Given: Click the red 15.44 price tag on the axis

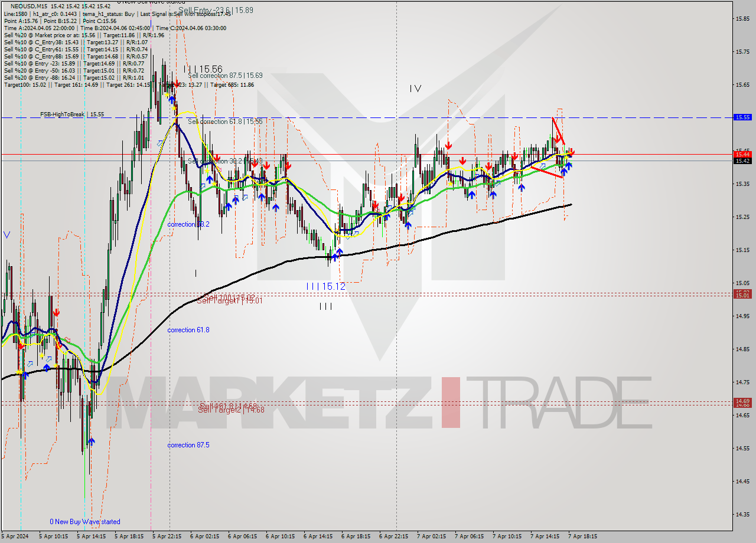Looking at the screenshot, I should pyautogui.click(x=742, y=154).
